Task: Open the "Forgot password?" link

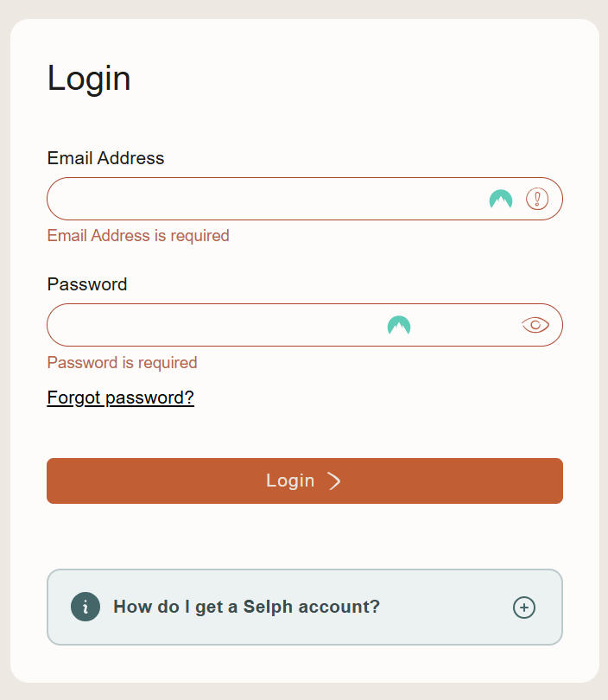Action: [120, 398]
